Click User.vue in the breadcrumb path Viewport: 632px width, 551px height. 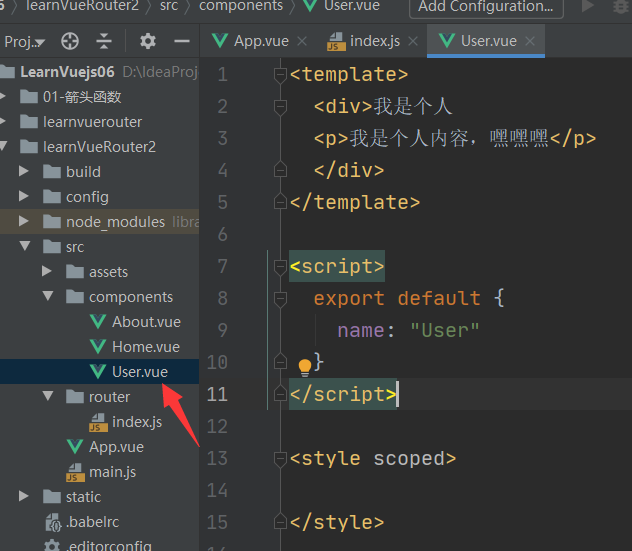click(341, 6)
